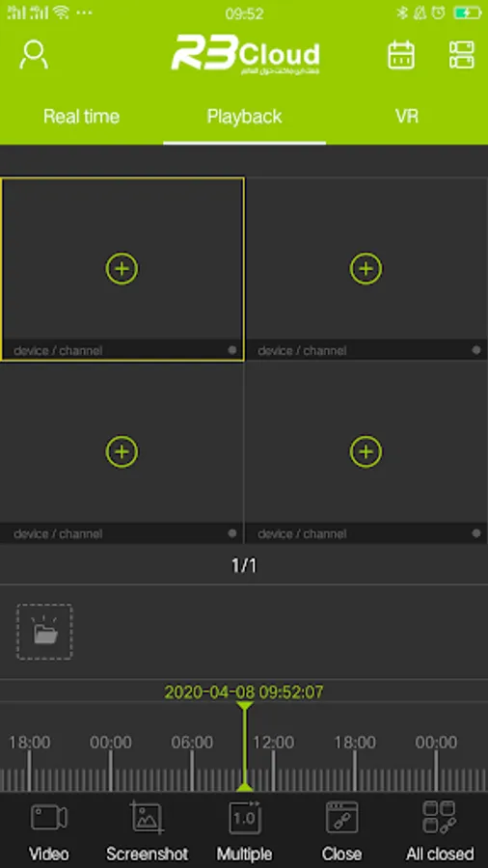Image resolution: width=488 pixels, height=868 pixels.
Task: Click the green timeline playhead marker
Action: 245,746
